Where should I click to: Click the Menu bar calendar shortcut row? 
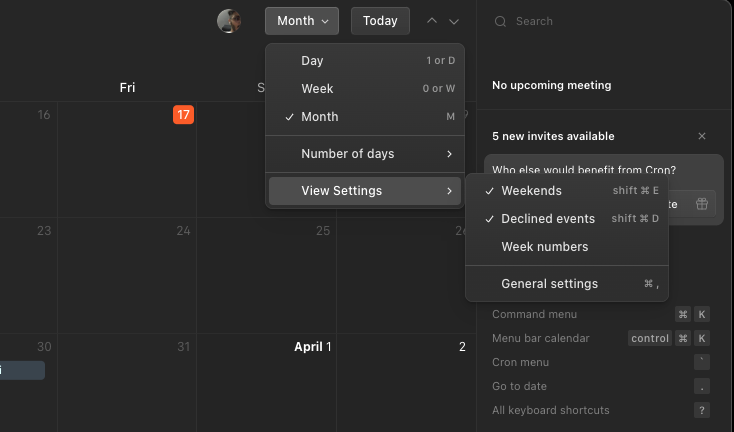click(601, 338)
